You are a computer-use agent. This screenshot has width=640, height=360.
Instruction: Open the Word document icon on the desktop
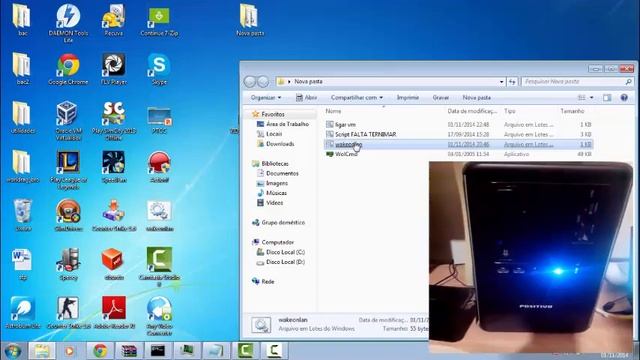coord(22,264)
